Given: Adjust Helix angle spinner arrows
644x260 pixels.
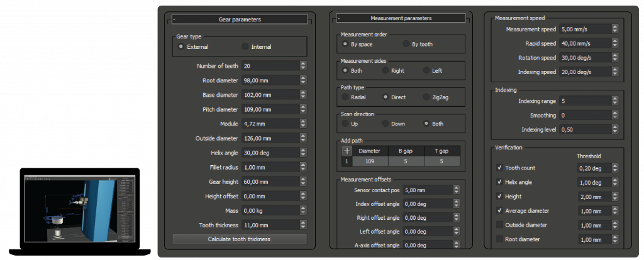Looking at the screenshot, I should tap(303, 153).
